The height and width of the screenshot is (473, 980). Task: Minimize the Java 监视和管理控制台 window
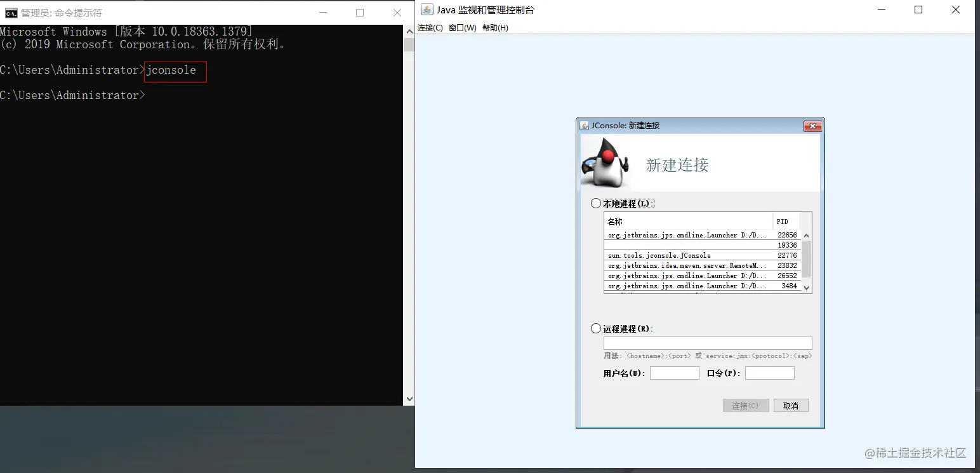[x=881, y=10]
